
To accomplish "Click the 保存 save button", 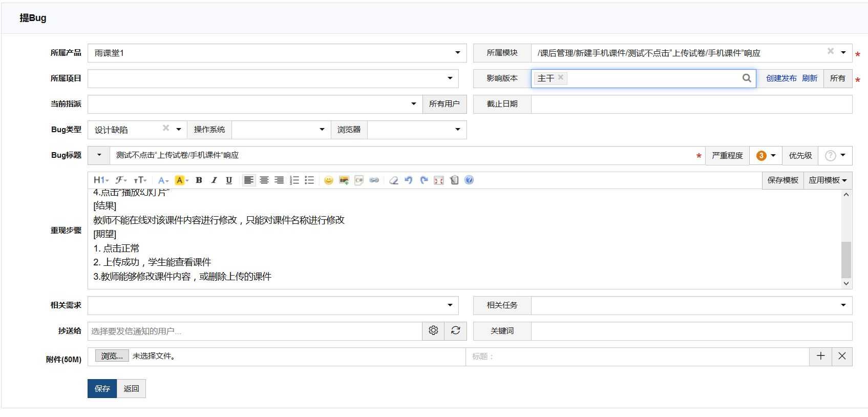I will coord(102,388).
